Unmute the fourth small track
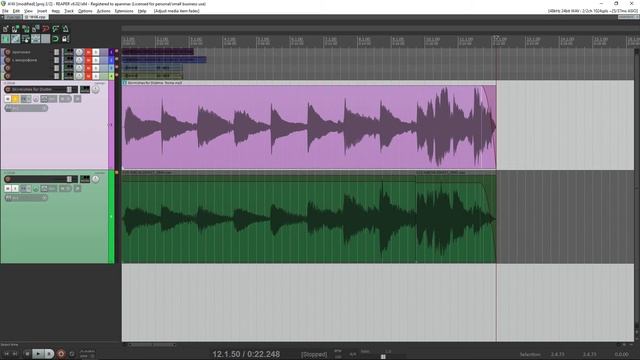 coord(88,76)
